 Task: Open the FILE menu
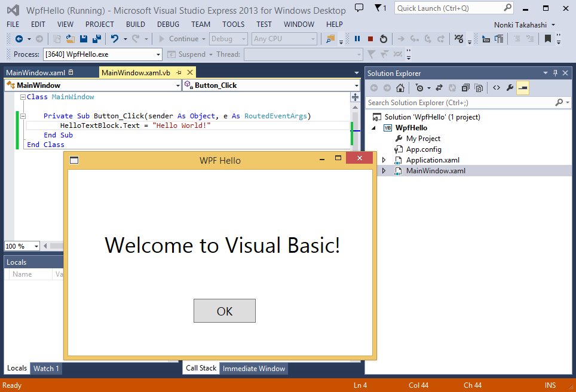(x=13, y=24)
